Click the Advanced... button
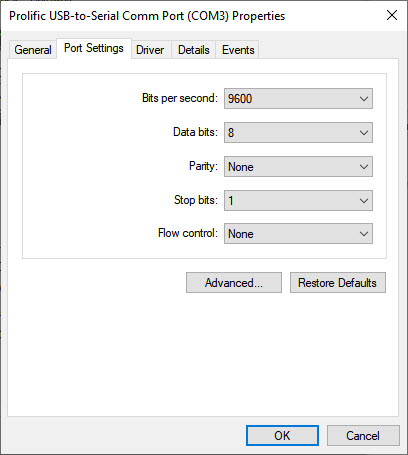408x455 pixels. (x=234, y=283)
